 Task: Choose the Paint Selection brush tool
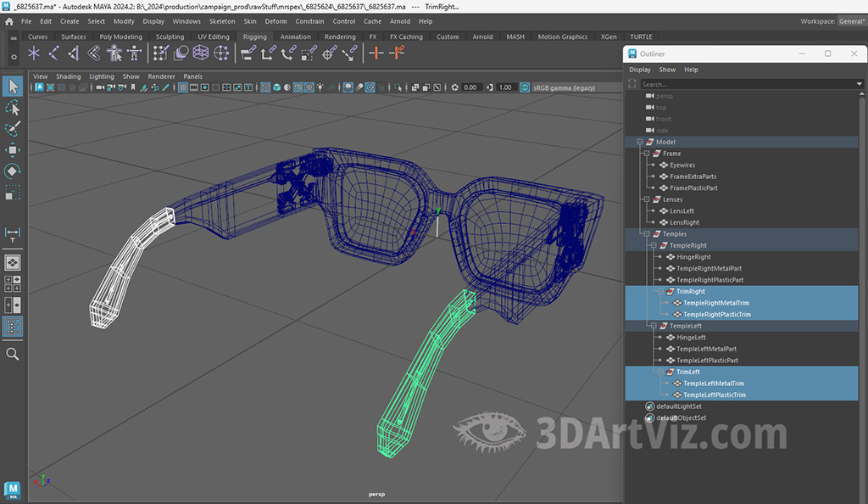click(13, 129)
